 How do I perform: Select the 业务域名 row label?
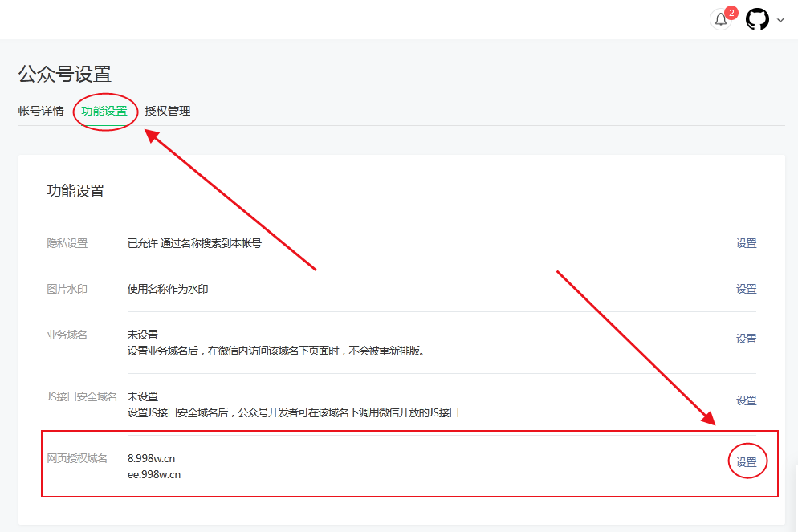click(x=67, y=335)
